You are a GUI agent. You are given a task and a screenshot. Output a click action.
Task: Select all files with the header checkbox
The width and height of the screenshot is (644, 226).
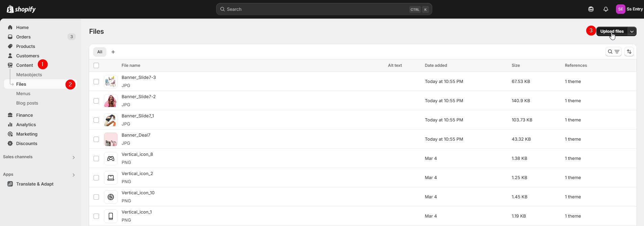97,65
